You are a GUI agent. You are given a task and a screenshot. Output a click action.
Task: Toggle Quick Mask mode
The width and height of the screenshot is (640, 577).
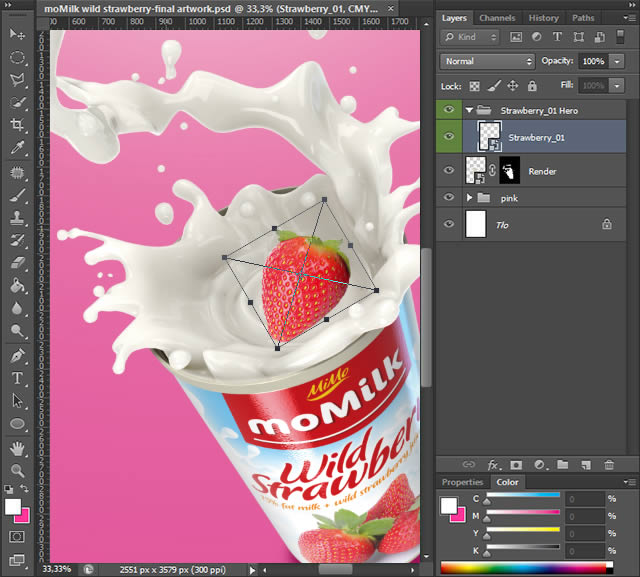point(17,537)
